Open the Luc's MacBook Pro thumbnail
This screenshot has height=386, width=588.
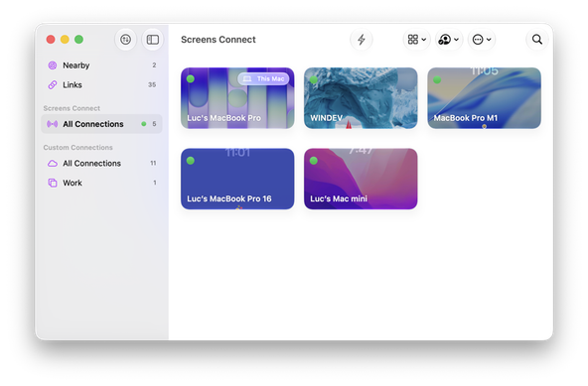(237, 98)
